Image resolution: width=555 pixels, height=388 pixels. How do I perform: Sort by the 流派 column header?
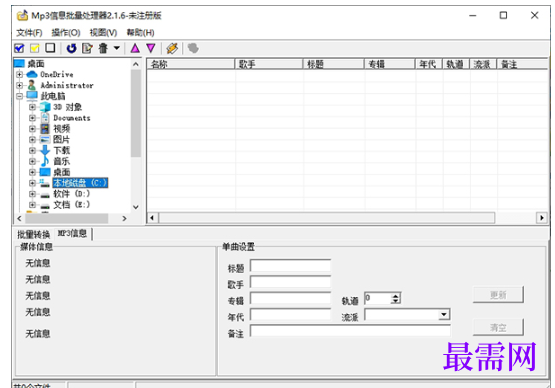483,64
